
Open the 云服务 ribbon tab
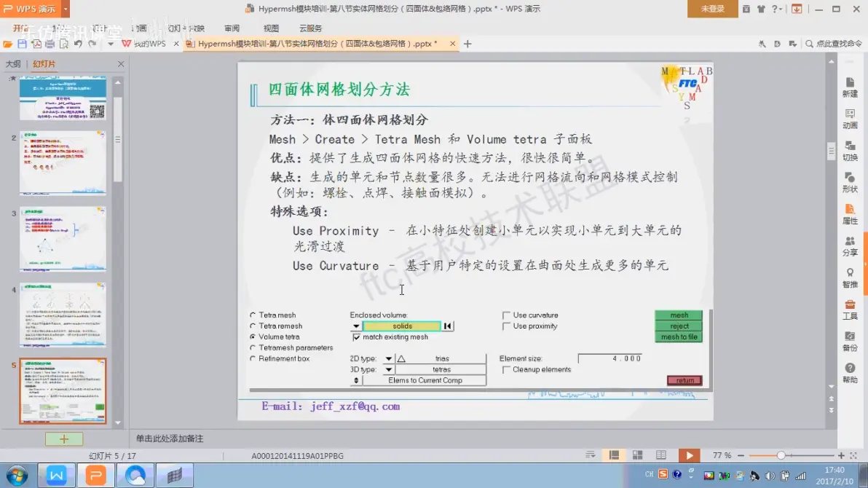tap(310, 28)
